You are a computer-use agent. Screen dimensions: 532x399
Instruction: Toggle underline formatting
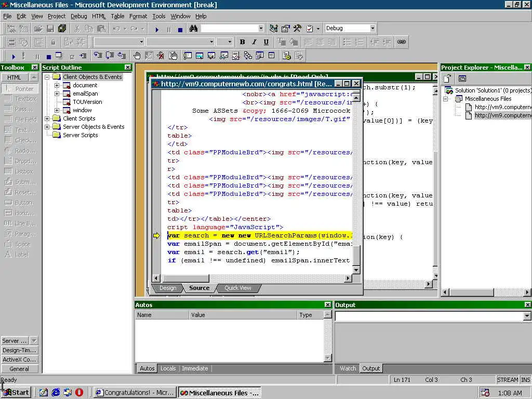pyautogui.click(x=266, y=42)
